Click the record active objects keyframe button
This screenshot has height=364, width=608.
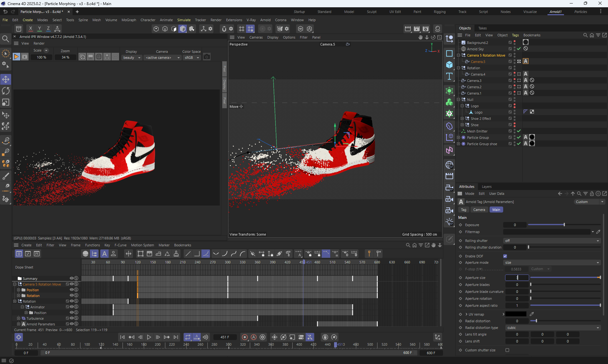[244, 337]
